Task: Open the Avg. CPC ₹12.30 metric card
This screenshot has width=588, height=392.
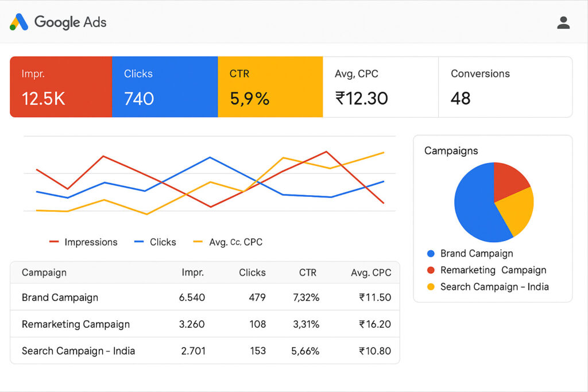Action: [380, 87]
